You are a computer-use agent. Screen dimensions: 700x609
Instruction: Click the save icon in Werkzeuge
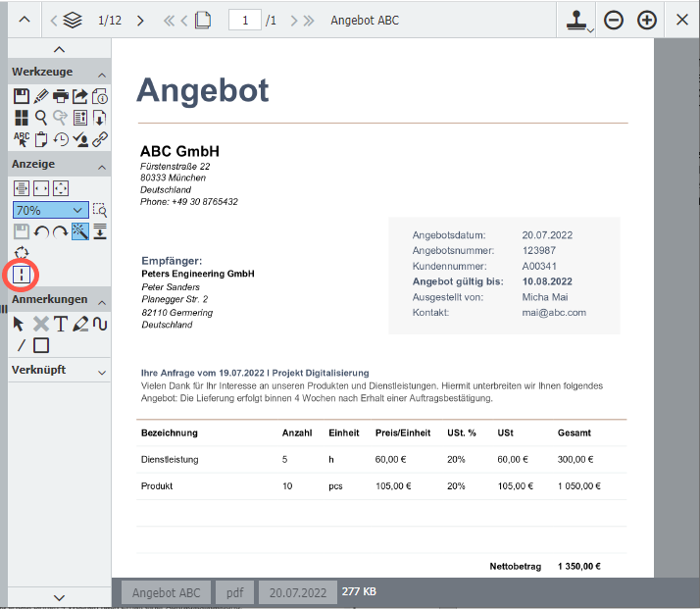(x=22, y=96)
